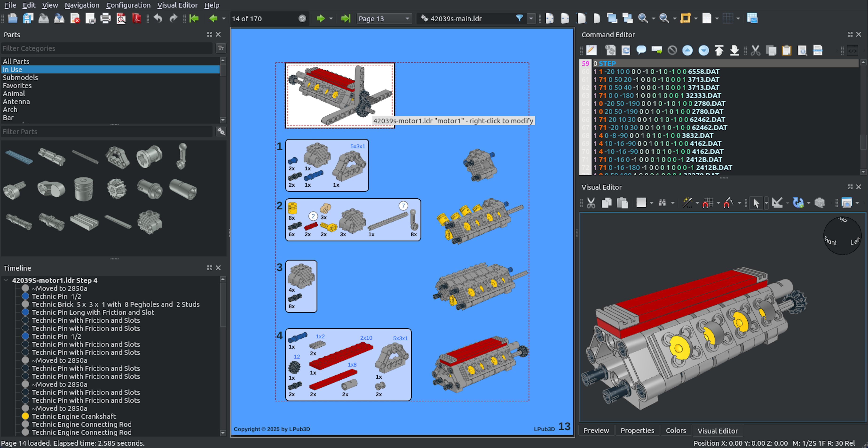868x448 pixels.
Task: Switch to the Colors tab
Action: pos(676,430)
